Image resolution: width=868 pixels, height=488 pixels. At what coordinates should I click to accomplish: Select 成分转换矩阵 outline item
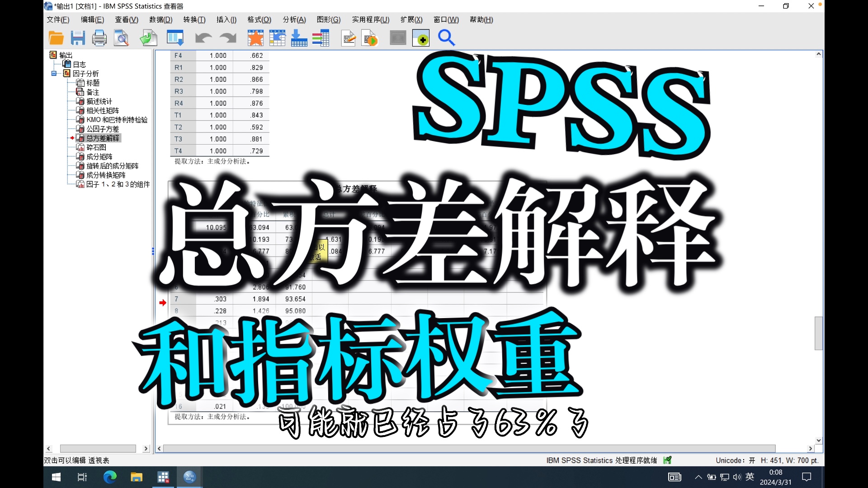[106, 175]
